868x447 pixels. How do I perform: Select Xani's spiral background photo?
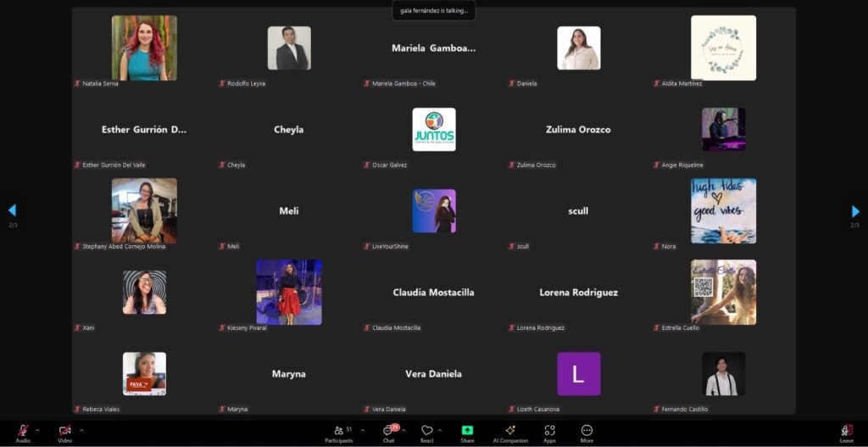pos(144,293)
